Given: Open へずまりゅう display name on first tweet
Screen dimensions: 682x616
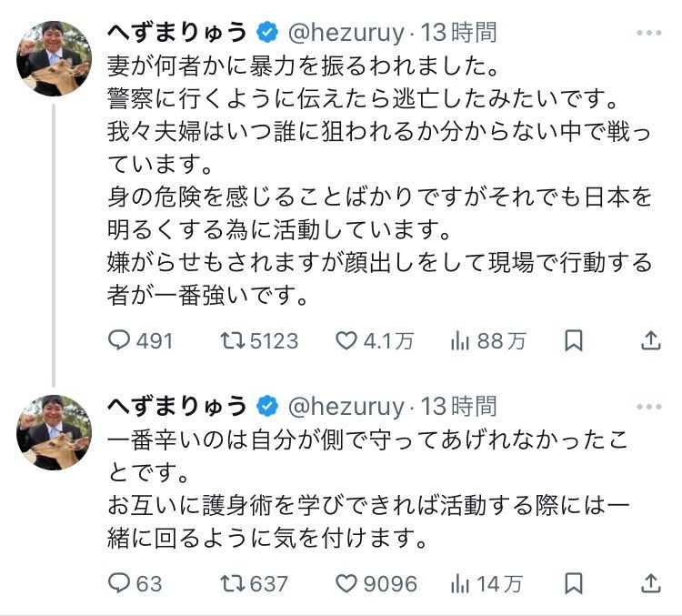Looking at the screenshot, I should tap(177, 33).
